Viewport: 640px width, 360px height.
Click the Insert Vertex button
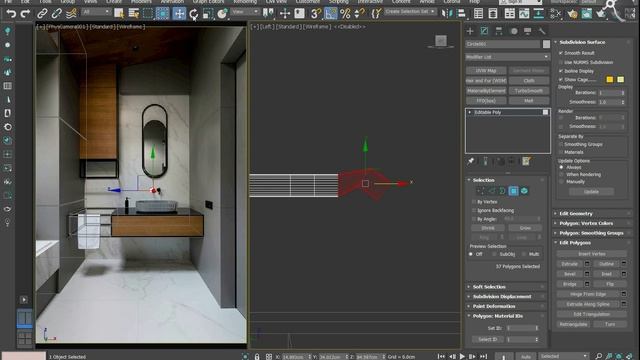(591, 254)
